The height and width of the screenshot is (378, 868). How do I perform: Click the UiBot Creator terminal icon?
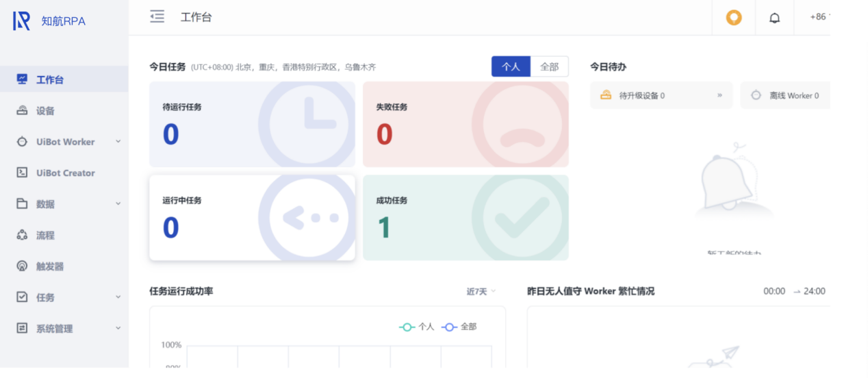(x=22, y=173)
